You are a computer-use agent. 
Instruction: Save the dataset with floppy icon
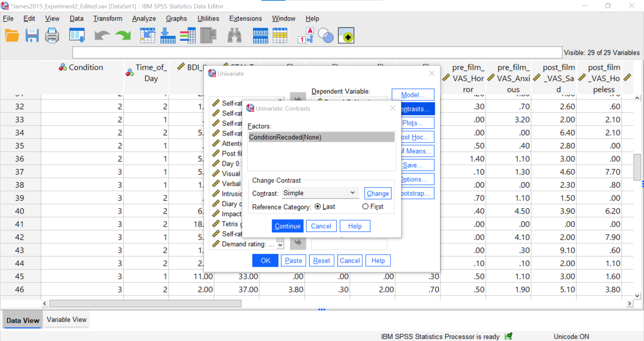(x=32, y=36)
